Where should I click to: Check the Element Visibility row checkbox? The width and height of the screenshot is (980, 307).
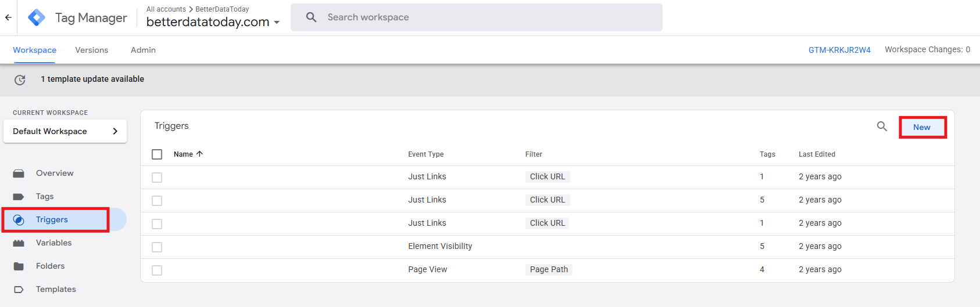(157, 247)
